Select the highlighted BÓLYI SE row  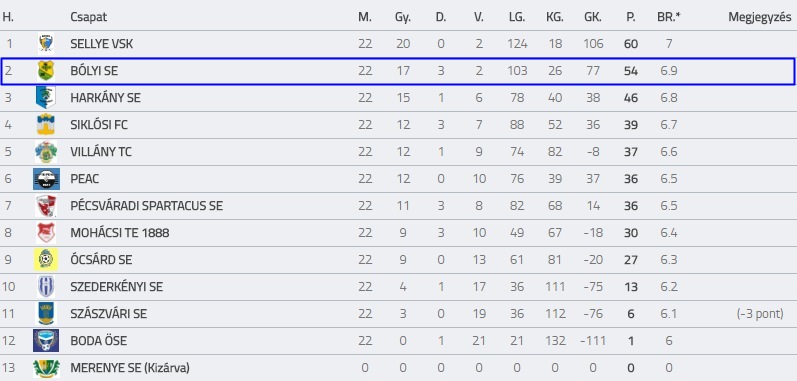pyautogui.click(x=397, y=71)
